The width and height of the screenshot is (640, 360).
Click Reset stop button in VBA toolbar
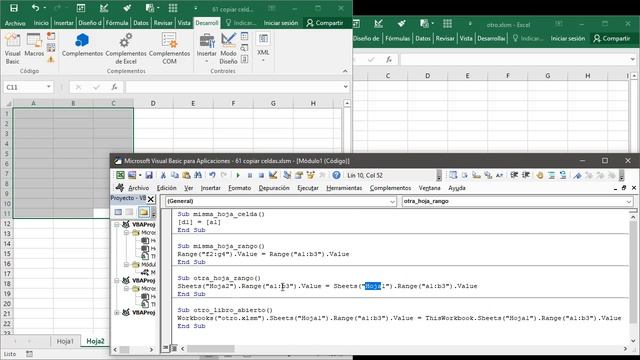[x=261, y=175]
